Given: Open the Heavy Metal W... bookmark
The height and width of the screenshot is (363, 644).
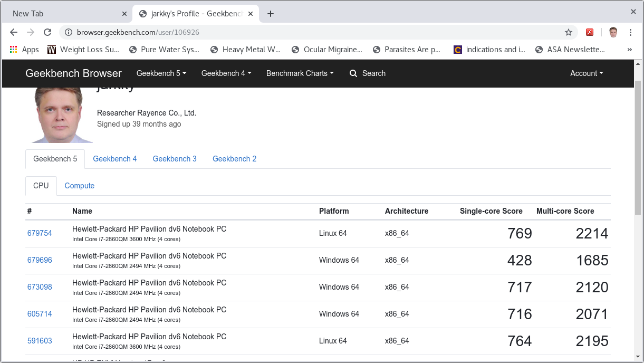Looking at the screenshot, I should (x=245, y=50).
